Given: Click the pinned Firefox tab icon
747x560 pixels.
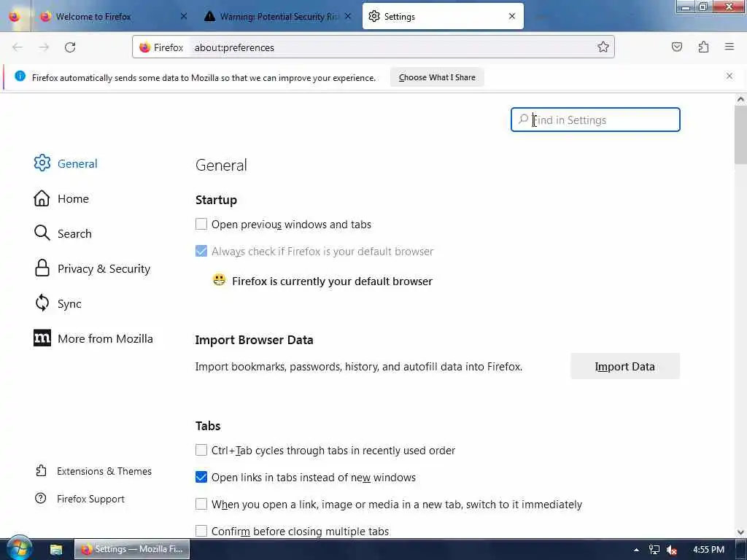Looking at the screenshot, I should (x=15, y=16).
